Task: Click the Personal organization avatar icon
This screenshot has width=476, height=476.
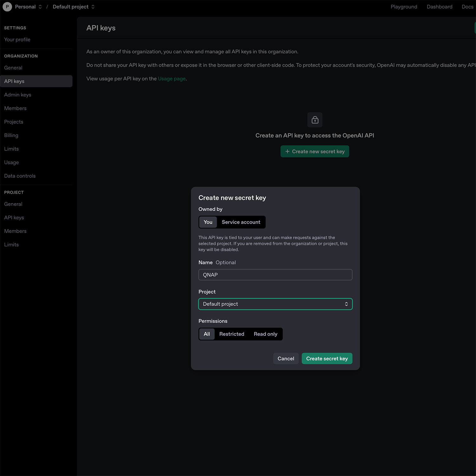Action: (7, 7)
